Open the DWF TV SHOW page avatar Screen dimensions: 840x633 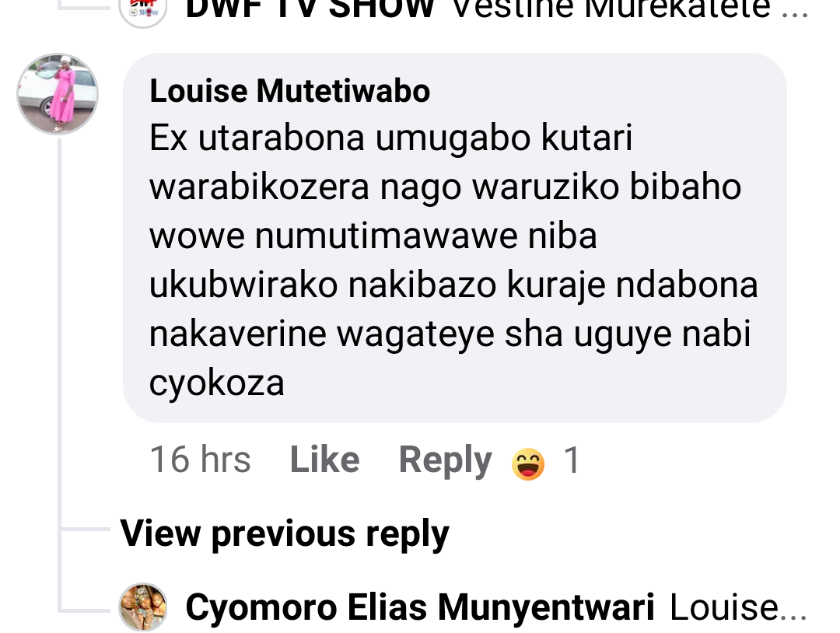[142, 11]
